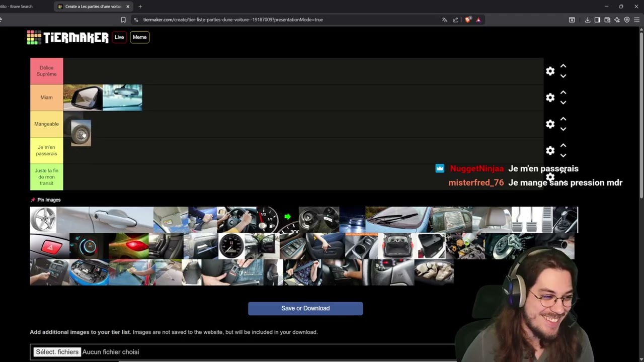The width and height of the screenshot is (644, 362).
Task: Open the browser hamburger menu
Action: pyautogui.click(x=636, y=20)
